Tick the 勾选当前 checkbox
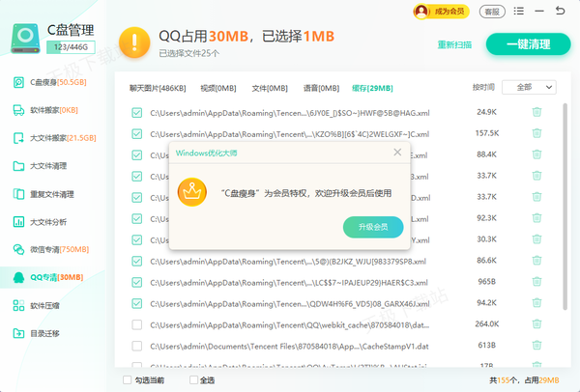580x392 pixels. [x=129, y=380]
